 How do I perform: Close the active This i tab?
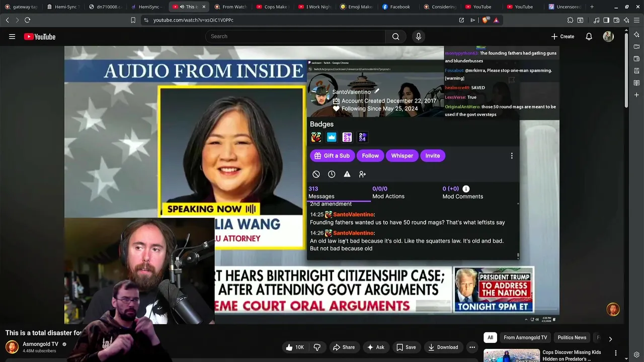tap(203, 7)
